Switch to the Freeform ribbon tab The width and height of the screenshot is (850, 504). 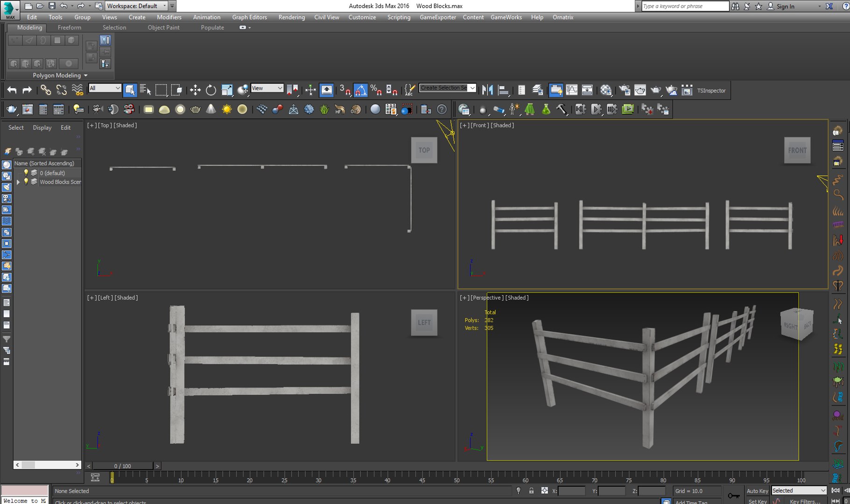point(69,28)
